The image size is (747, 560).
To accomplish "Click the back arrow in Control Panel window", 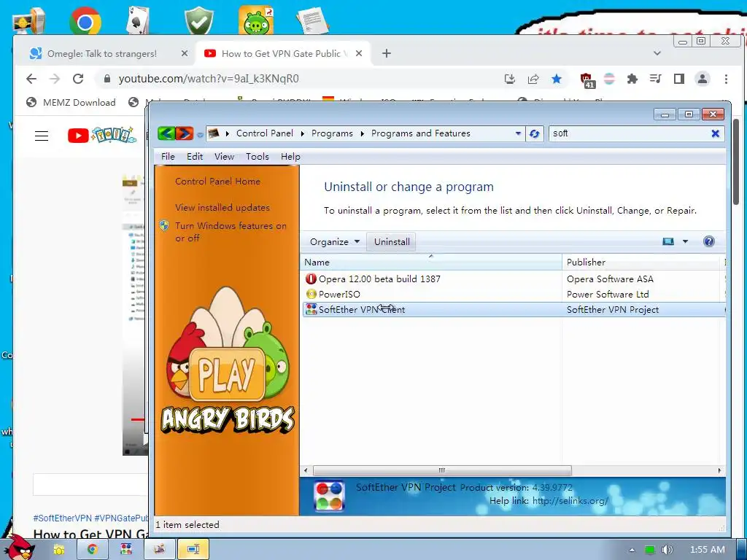I will pyautogui.click(x=166, y=133).
